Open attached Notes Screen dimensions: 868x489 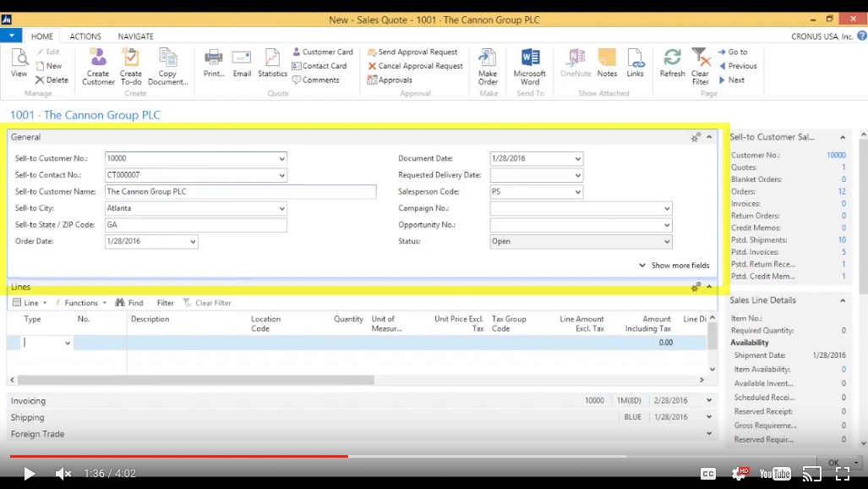pyautogui.click(x=607, y=63)
